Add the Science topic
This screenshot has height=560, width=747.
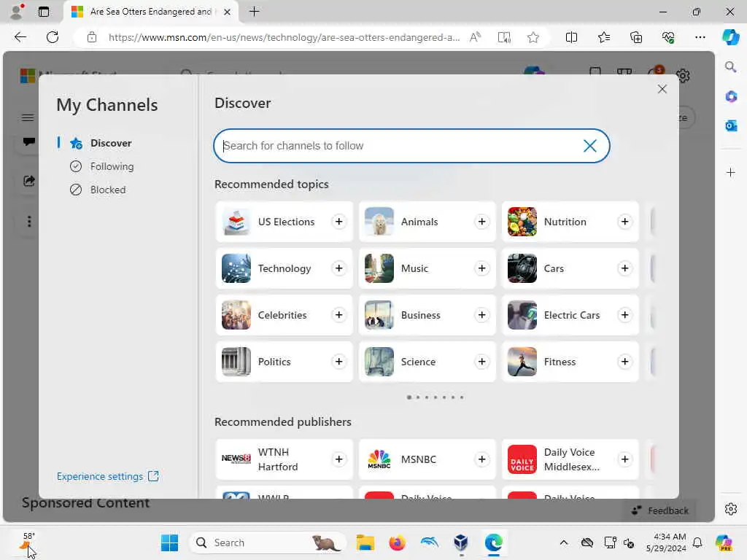481,362
